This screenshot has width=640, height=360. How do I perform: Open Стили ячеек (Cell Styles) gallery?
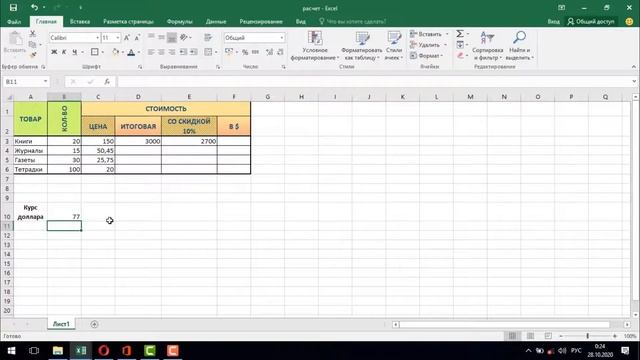tap(394, 46)
